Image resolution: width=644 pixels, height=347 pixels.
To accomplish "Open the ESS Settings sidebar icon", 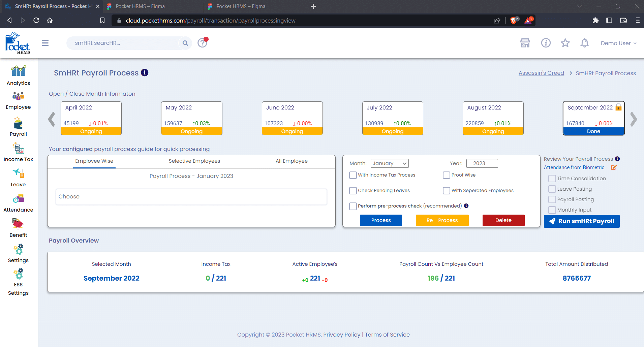I will point(18,274).
